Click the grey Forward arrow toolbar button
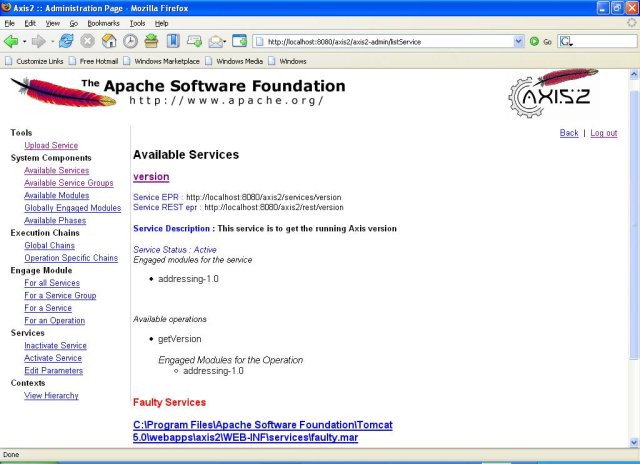This screenshot has width=640, height=464. pos(39,41)
